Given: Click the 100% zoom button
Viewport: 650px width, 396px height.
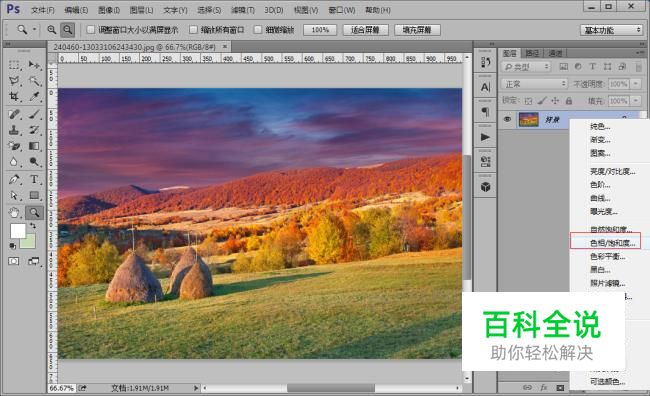Looking at the screenshot, I should [x=320, y=30].
